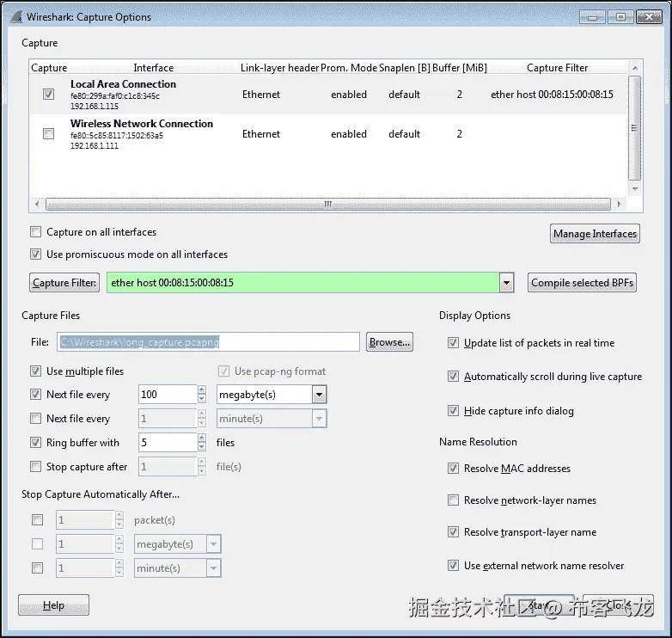Image resolution: width=672 pixels, height=638 pixels.
Task: Open stop-after megabyte(s) unit dropdown
Action: pos(213,544)
